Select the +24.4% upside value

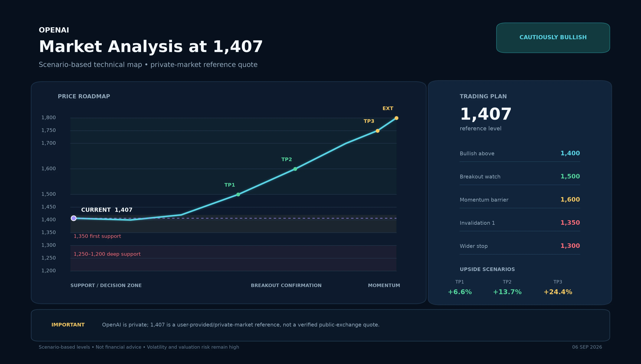pyautogui.click(x=558, y=292)
